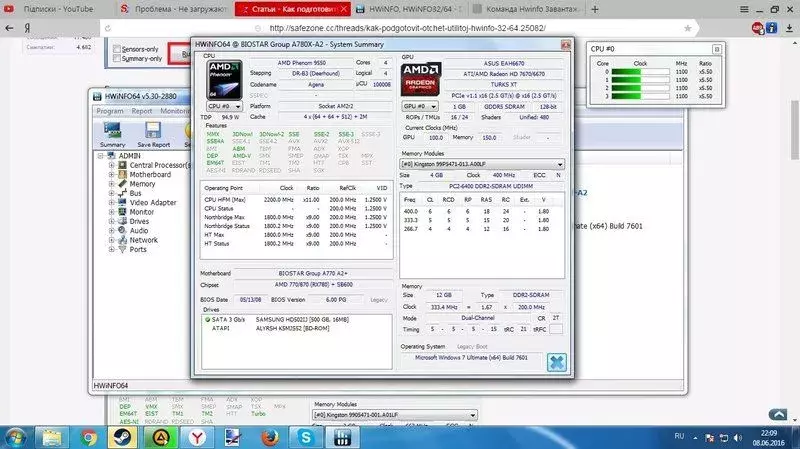Click the browser downloads arrow icon

point(789,28)
